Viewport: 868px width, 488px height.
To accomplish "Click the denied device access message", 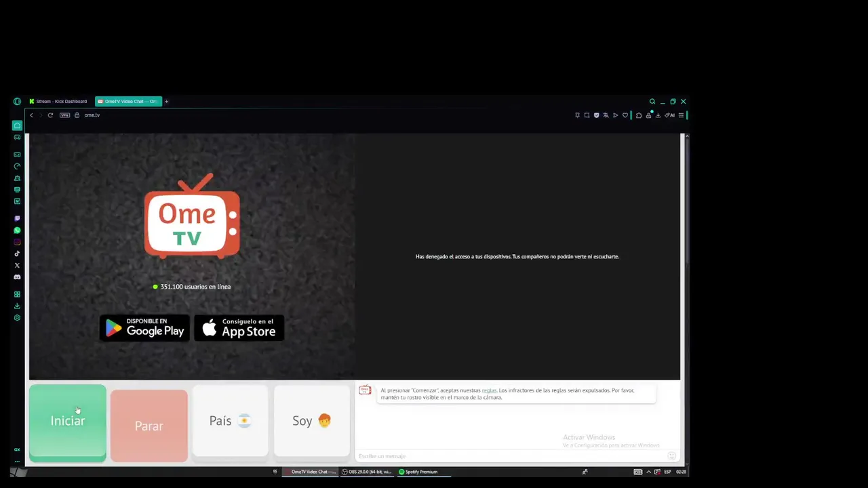I will point(517,257).
